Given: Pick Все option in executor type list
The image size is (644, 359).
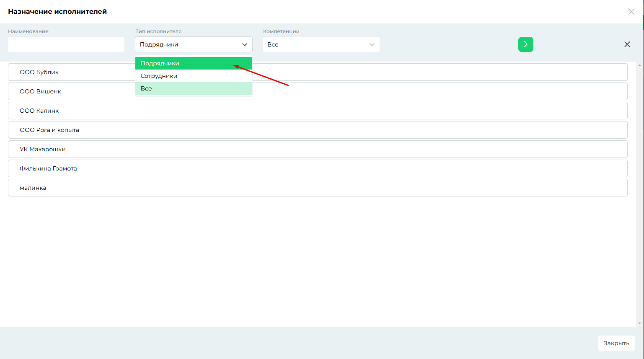Looking at the screenshot, I should [194, 88].
